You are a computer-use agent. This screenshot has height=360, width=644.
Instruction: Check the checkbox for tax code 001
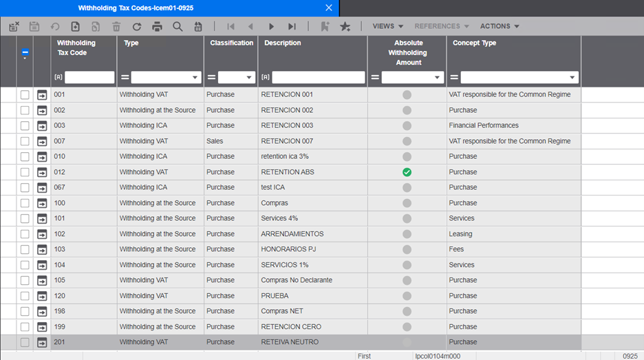[x=25, y=94]
